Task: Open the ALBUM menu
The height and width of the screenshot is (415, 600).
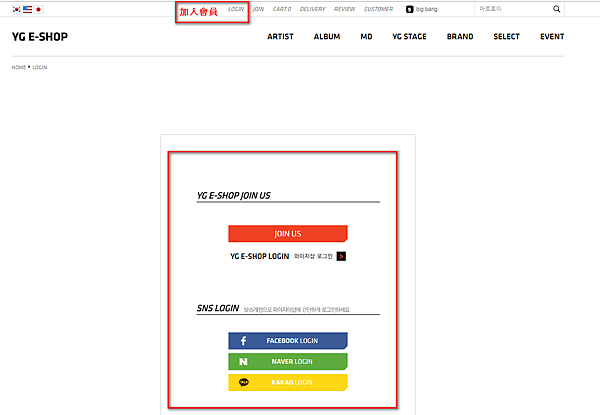Action: [327, 37]
